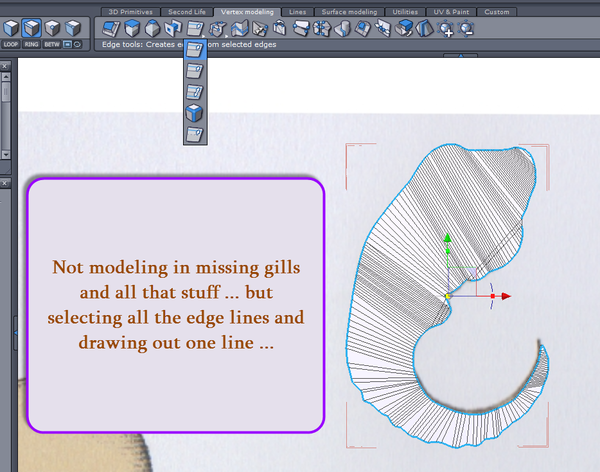The image size is (600, 472).
Task: Click the red X-axis gizmo arrow
Action: pos(505,296)
